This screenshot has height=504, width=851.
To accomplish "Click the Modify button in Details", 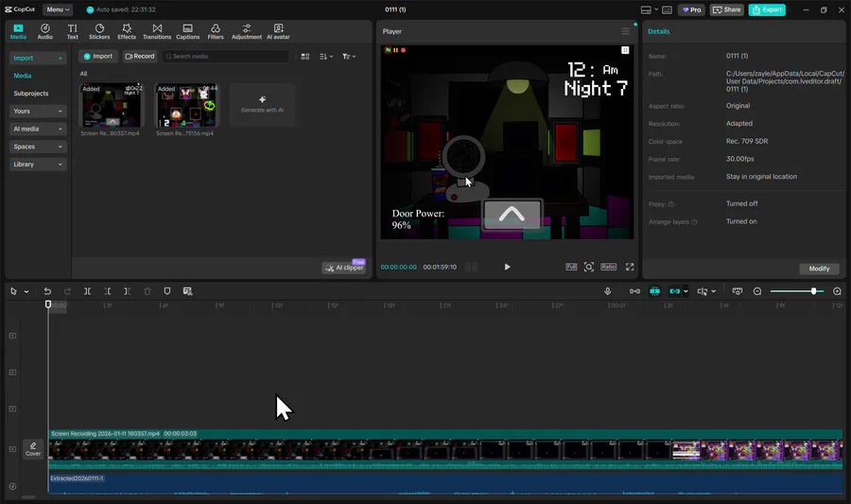I will coord(819,269).
